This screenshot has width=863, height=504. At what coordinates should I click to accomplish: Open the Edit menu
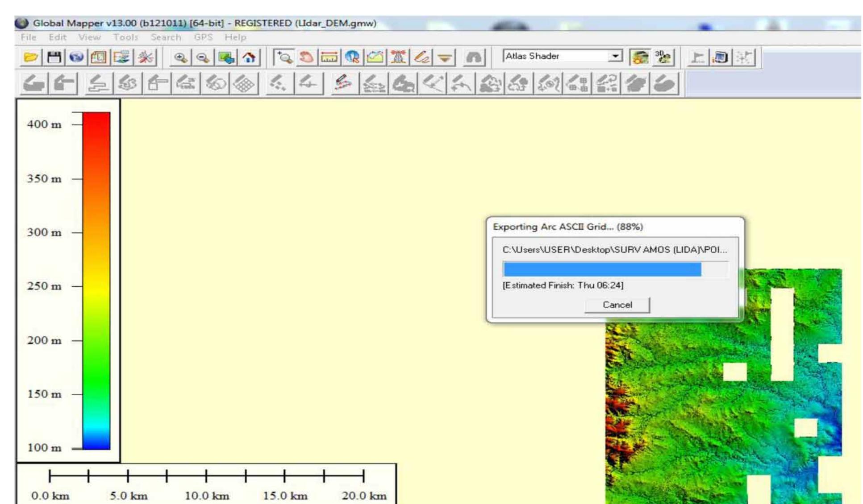58,37
